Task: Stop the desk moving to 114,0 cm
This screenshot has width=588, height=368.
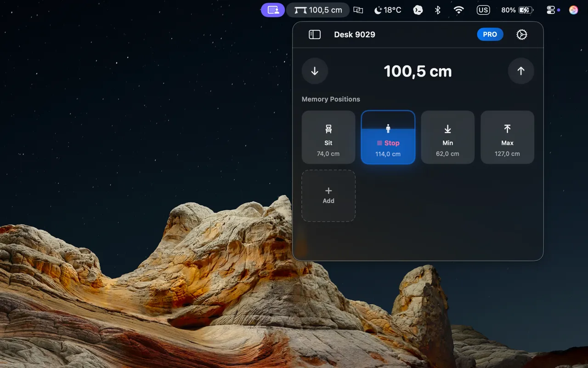Action: [388, 137]
